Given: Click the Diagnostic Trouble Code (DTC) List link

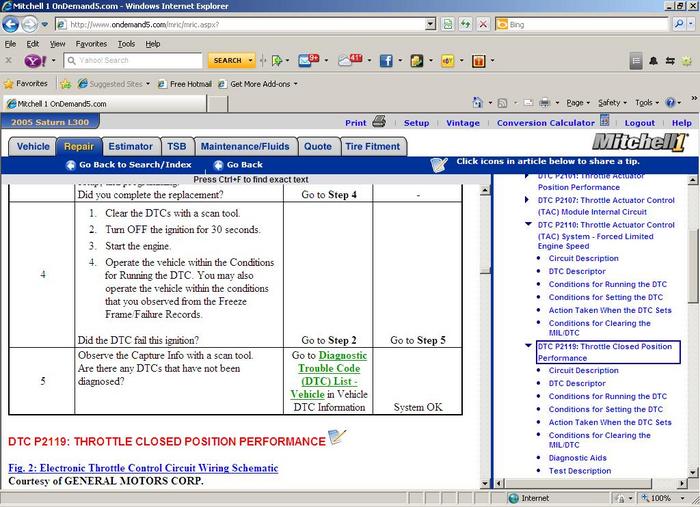Looking at the screenshot, I should tap(329, 375).
